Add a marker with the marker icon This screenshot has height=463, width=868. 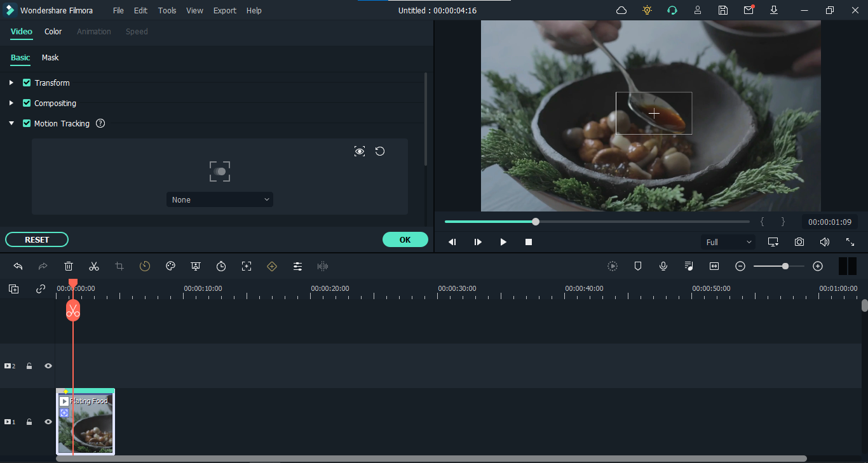point(638,267)
